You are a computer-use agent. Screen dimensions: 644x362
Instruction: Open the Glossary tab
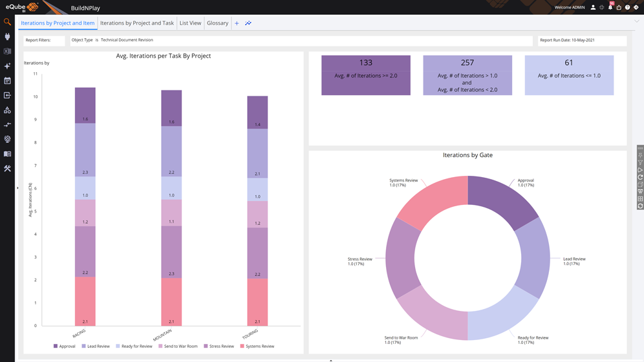coord(217,23)
